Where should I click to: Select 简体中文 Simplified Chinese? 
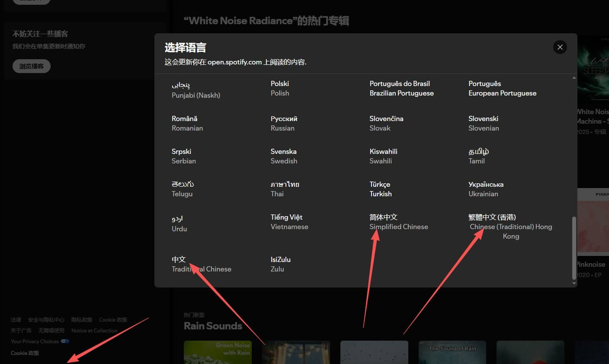pyautogui.click(x=399, y=222)
